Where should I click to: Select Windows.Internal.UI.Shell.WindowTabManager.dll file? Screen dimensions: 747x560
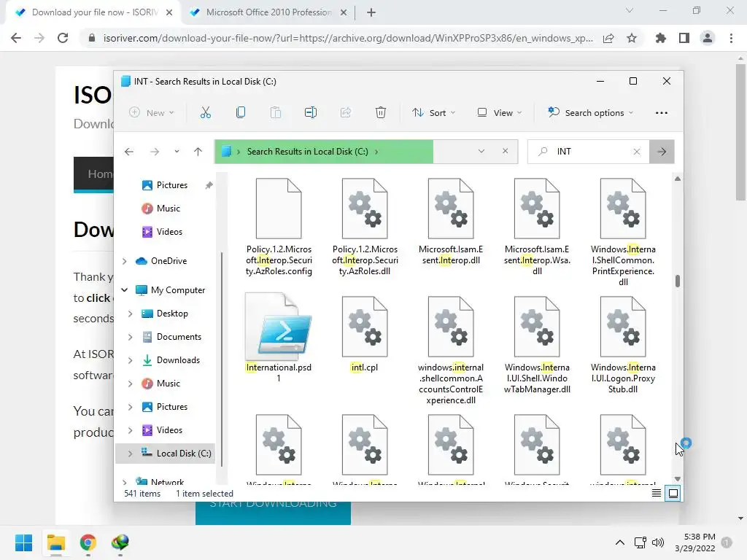point(537,345)
